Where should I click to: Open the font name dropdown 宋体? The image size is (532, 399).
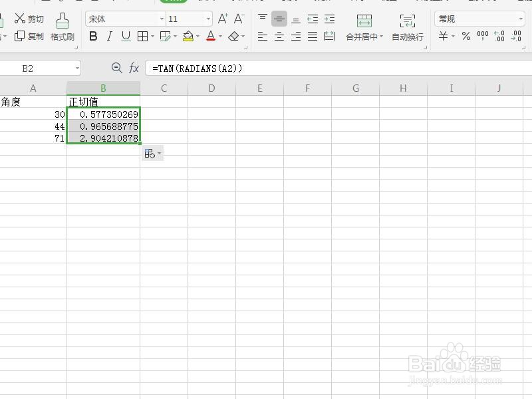(x=162, y=19)
